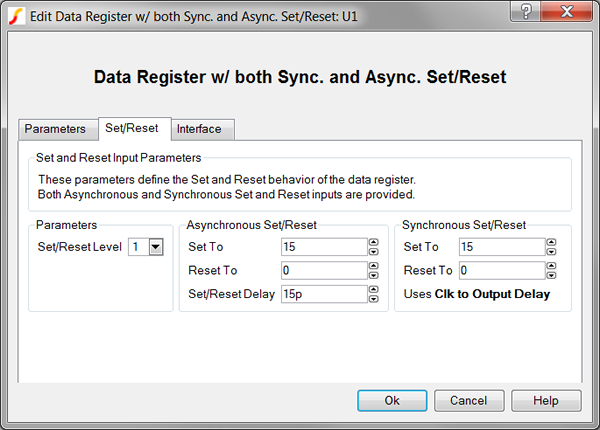
Task: Increase the Asynchronous Reset To value
Action: 373,266
